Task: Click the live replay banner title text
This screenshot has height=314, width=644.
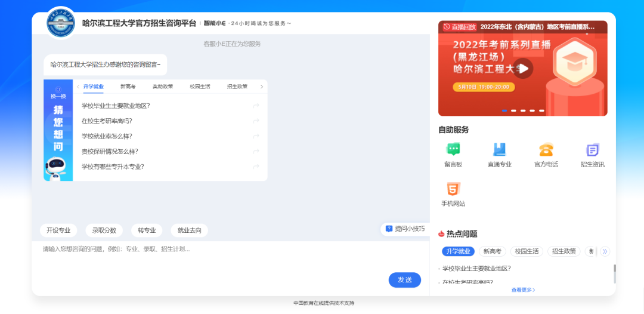Action: pyautogui.click(x=537, y=27)
